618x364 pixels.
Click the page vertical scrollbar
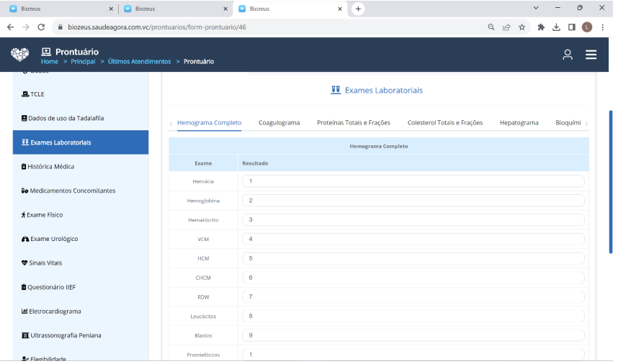(611, 180)
